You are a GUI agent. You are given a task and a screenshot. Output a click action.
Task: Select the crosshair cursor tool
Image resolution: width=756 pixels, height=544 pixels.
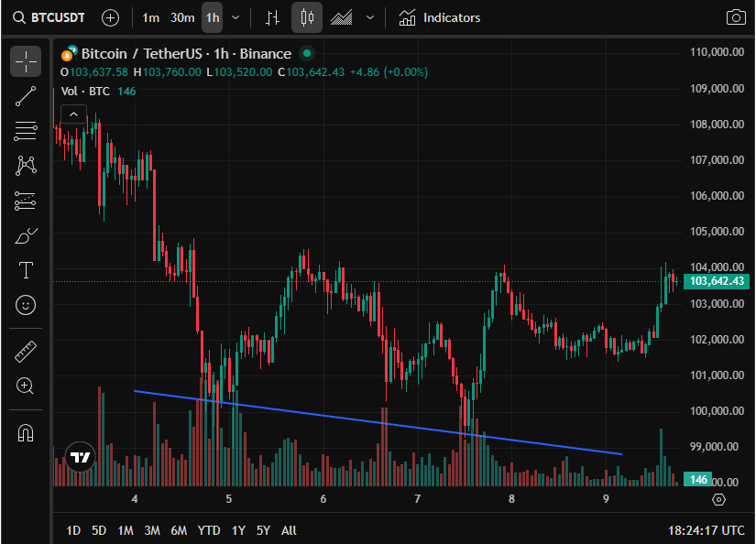(26, 61)
